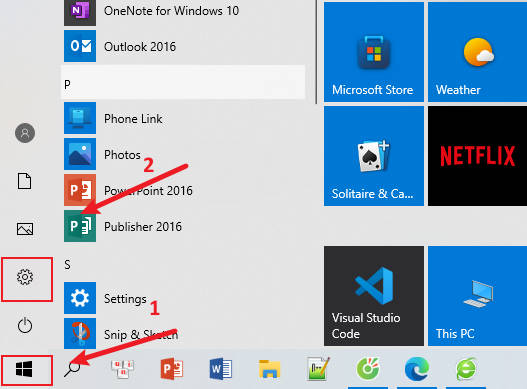Open the user account icon in sidebar
527x389 pixels.
click(25, 133)
